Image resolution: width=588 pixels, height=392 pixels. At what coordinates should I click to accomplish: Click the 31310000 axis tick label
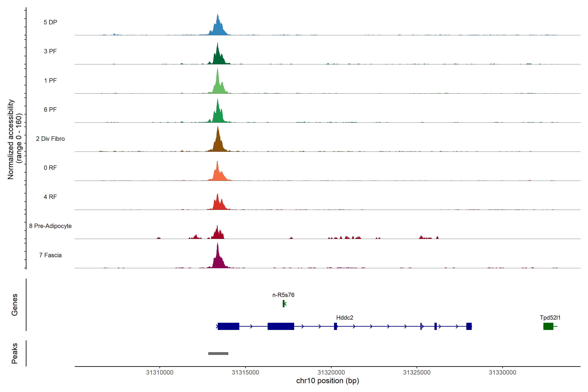click(x=160, y=372)
